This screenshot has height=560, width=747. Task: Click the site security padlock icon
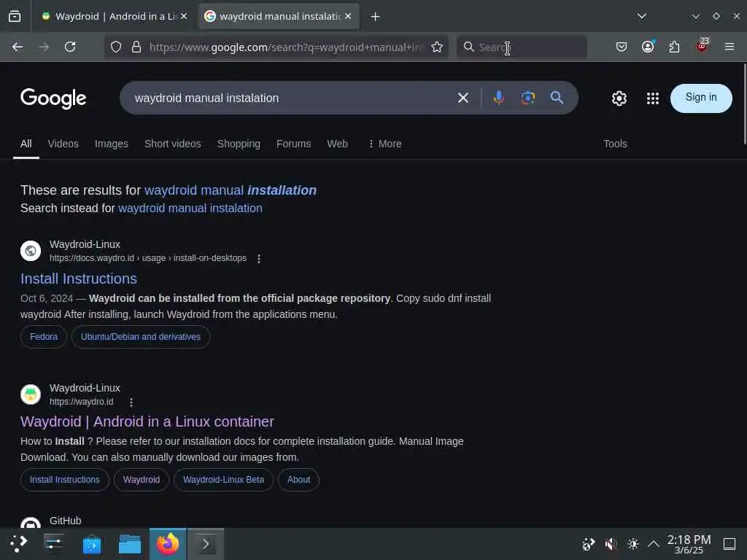136,47
